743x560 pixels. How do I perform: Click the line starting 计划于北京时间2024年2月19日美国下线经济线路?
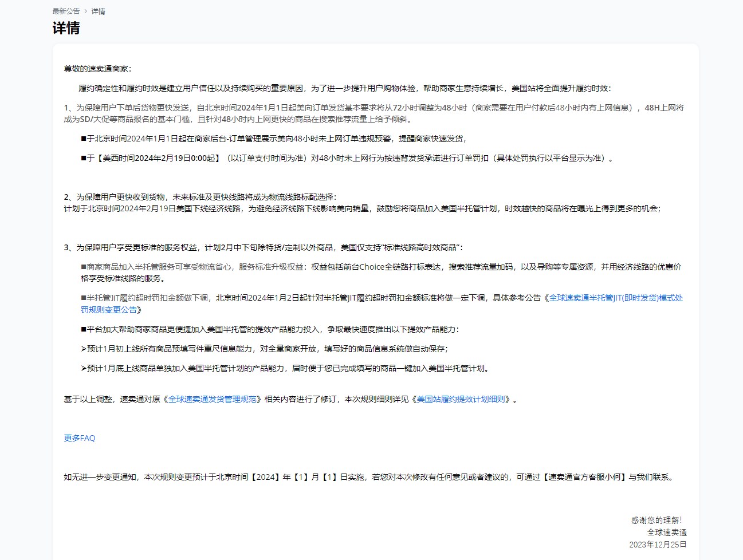[x=362, y=208]
